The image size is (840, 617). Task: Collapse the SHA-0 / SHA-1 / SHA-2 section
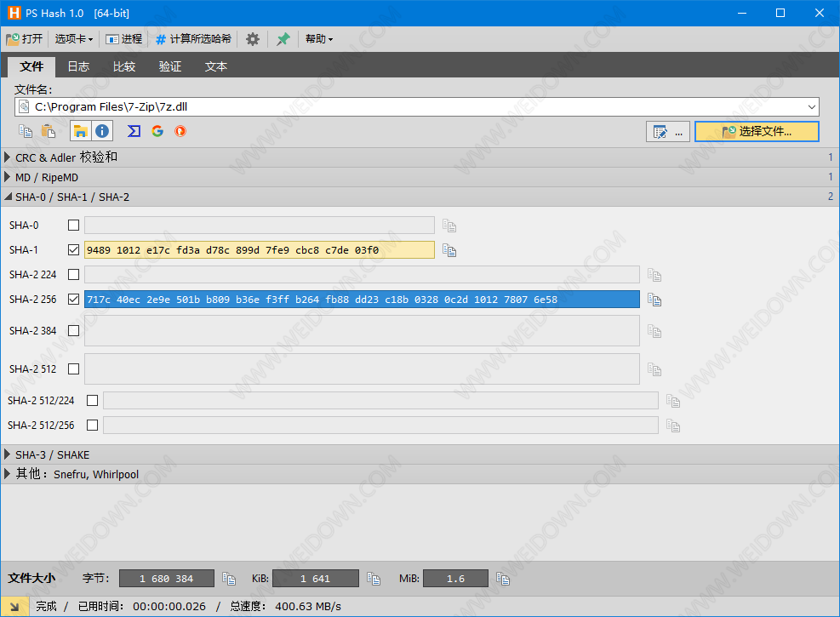click(x=420, y=197)
